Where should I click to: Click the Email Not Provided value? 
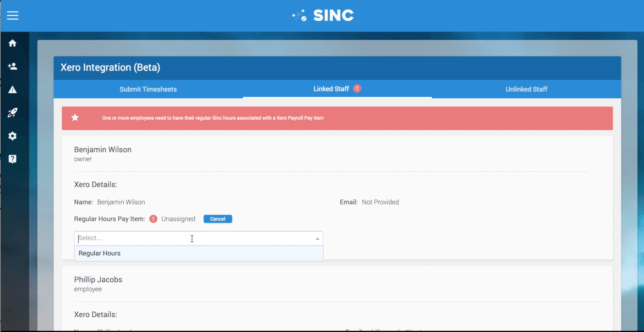[x=380, y=202]
